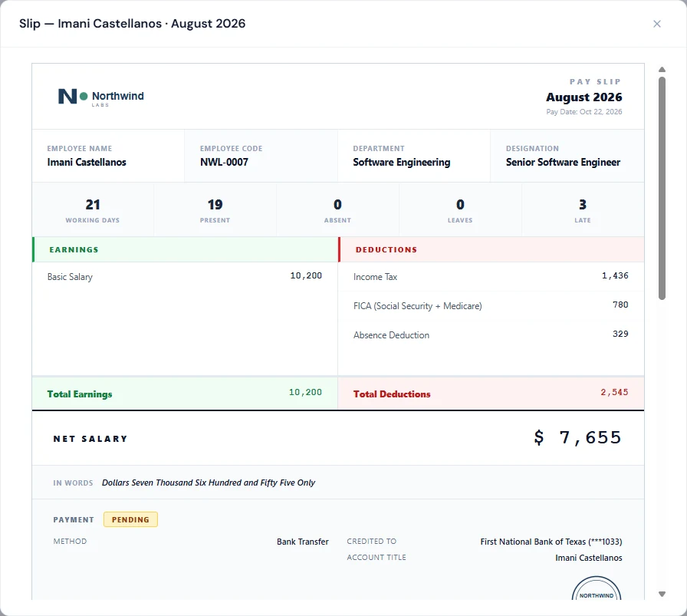Image resolution: width=687 pixels, height=616 pixels.
Task: Click Total Deductions amount 2,545
Action: click(x=614, y=393)
